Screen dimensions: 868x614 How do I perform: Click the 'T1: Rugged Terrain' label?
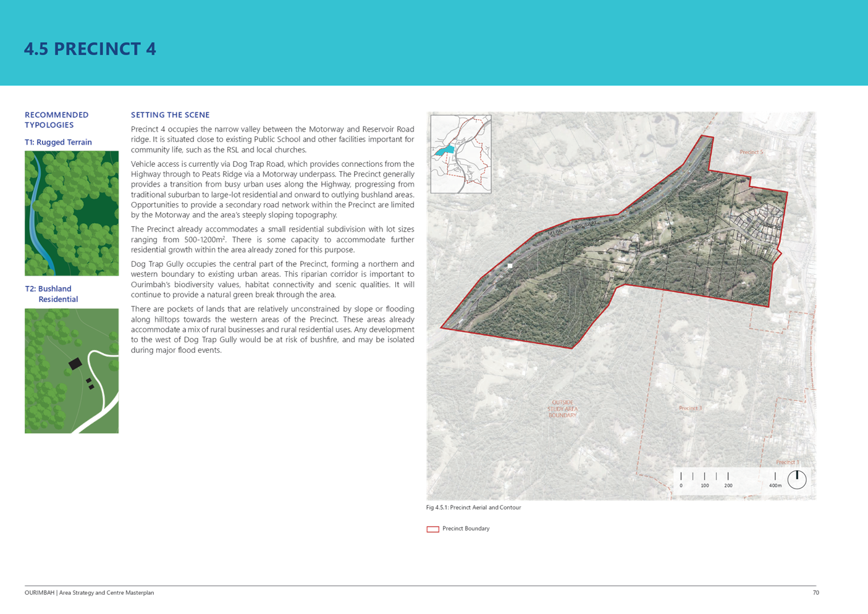[x=58, y=142]
